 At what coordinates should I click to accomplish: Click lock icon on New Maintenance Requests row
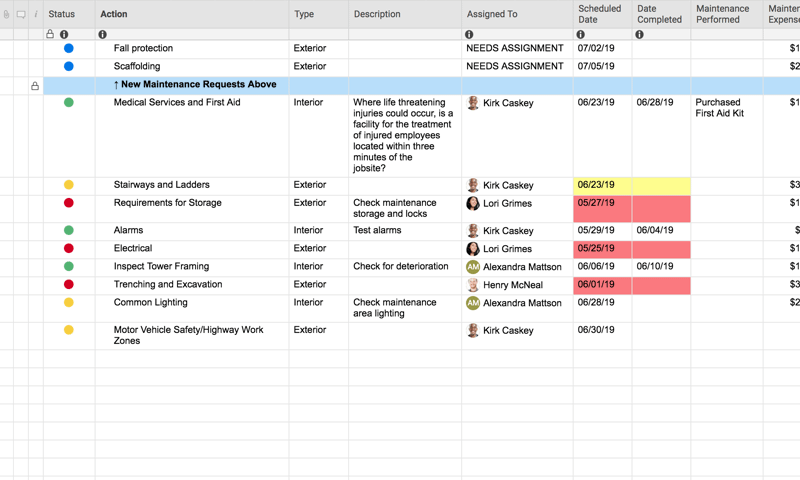[35, 86]
